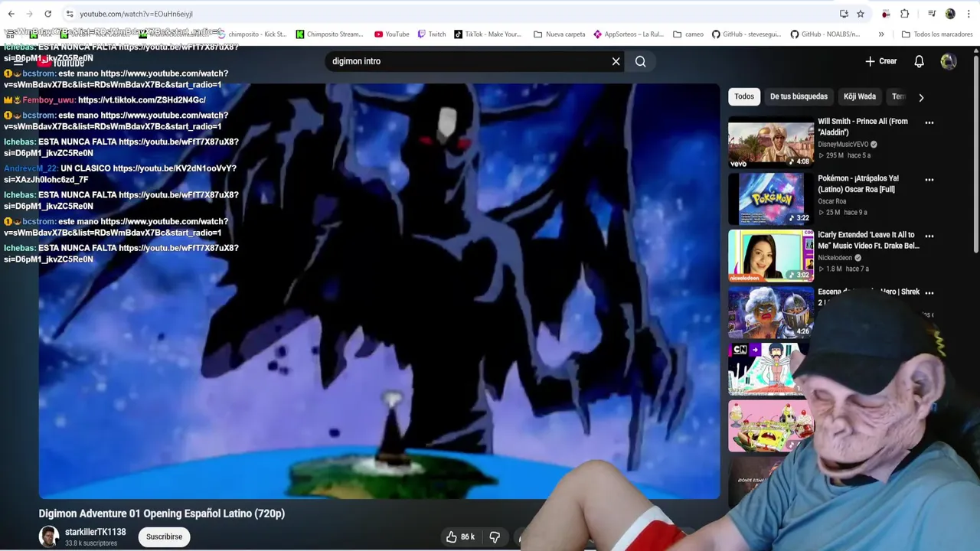Reload the YouTube page

(47, 14)
